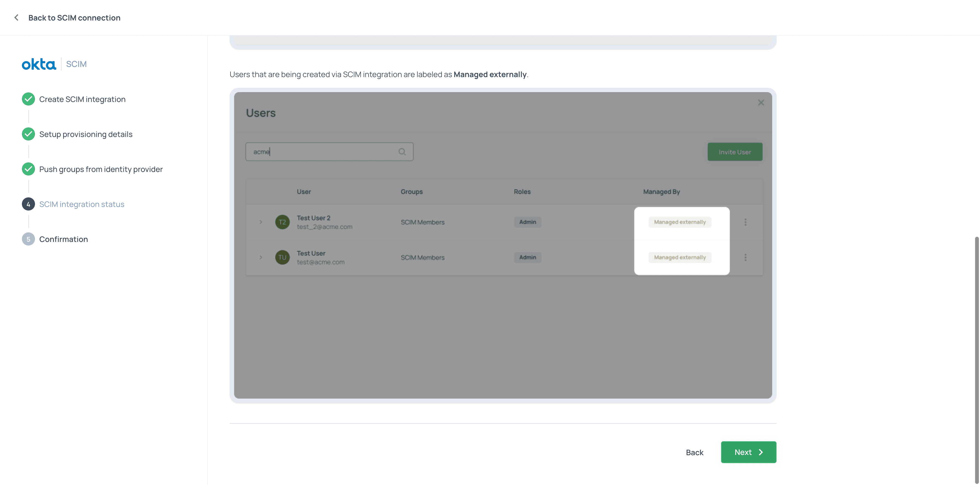Viewport: 980px width, 485px height.
Task: Expand the Test User 2 row chevron
Action: coord(261,222)
